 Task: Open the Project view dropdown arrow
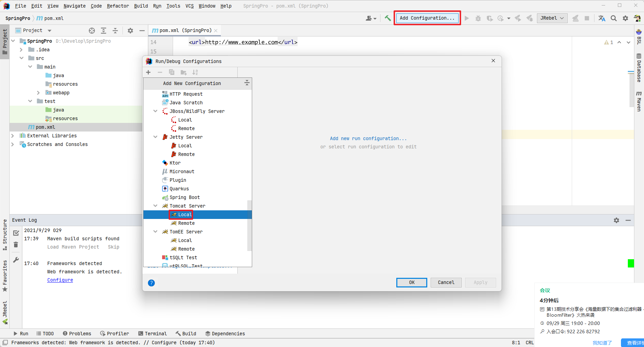49,31
